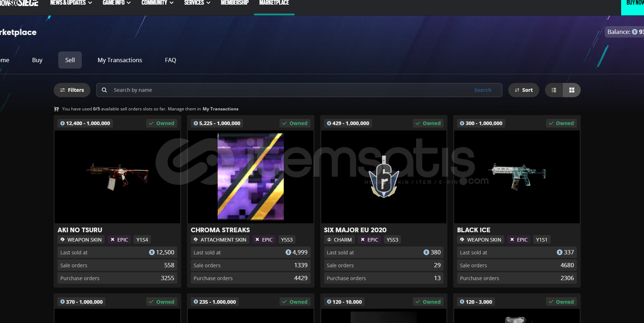Open the Filters panel

[72, 90]
